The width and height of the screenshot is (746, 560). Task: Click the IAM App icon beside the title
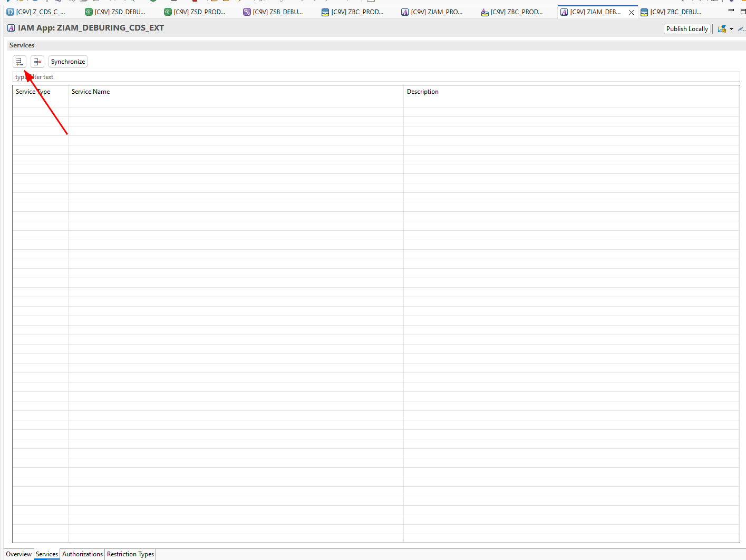tap(11, 28)
